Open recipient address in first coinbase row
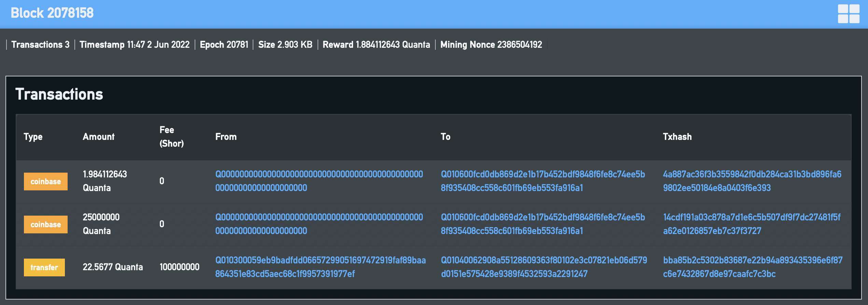 (x=543, y=181)
